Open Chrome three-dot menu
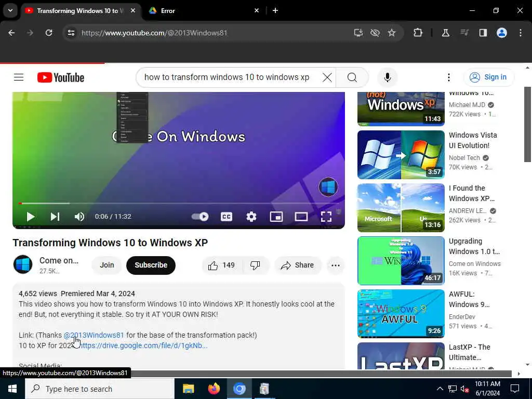 [x=521, y=33]
